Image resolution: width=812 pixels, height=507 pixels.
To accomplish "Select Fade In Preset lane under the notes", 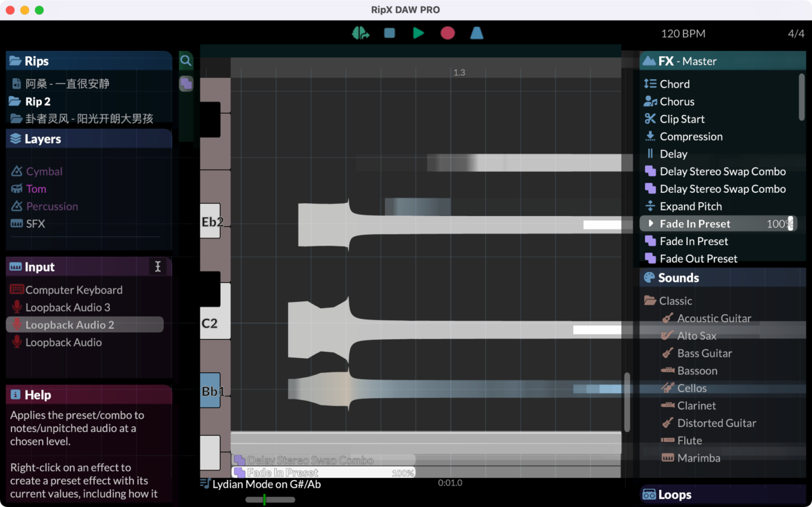I will (323, 472).
